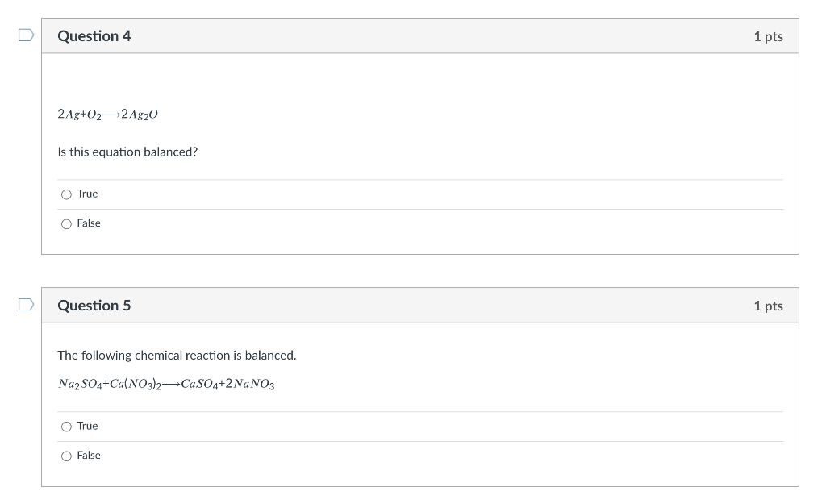Click the "Is this equation balanced?" prompt
Viewport: 826px width, 504px height.
[127, 152]
